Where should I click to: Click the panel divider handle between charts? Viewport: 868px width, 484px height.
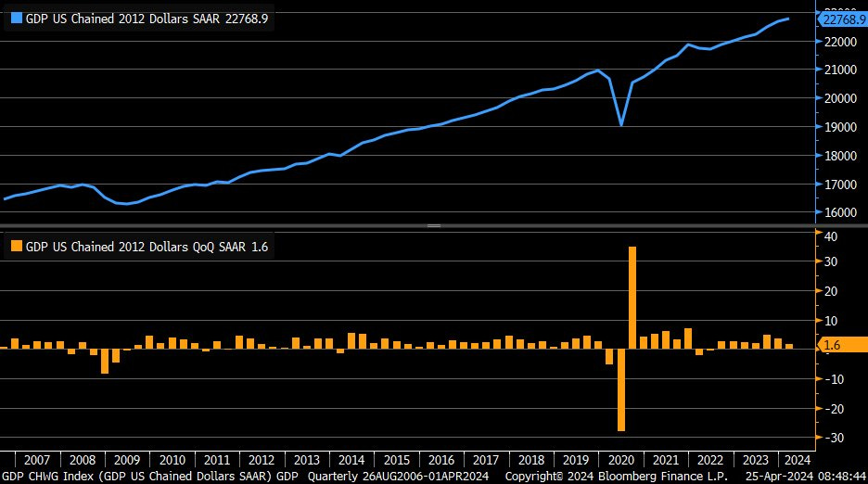pos(433,226)
